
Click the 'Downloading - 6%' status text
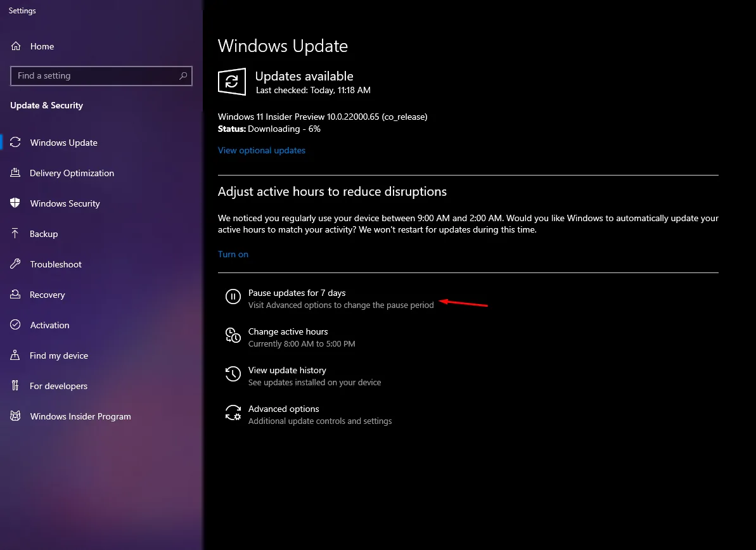click(284, 129)
